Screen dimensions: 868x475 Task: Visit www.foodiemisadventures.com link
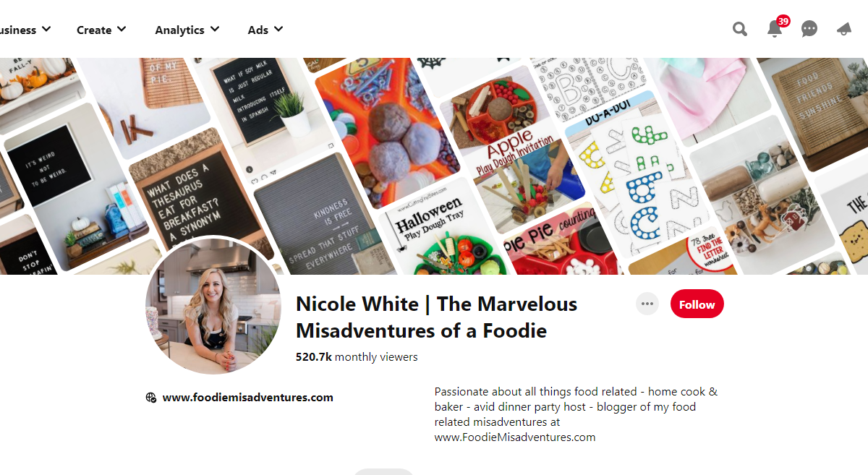click(247, 397)
